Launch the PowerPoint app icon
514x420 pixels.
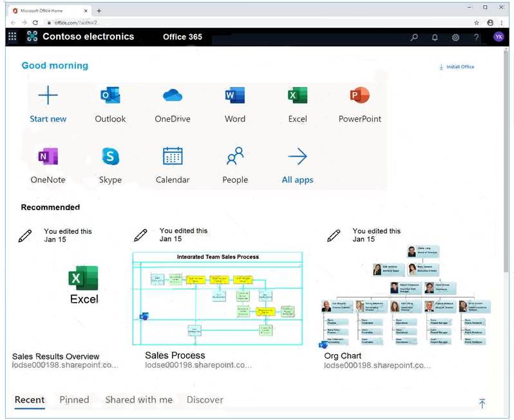[x=359, y=95]
